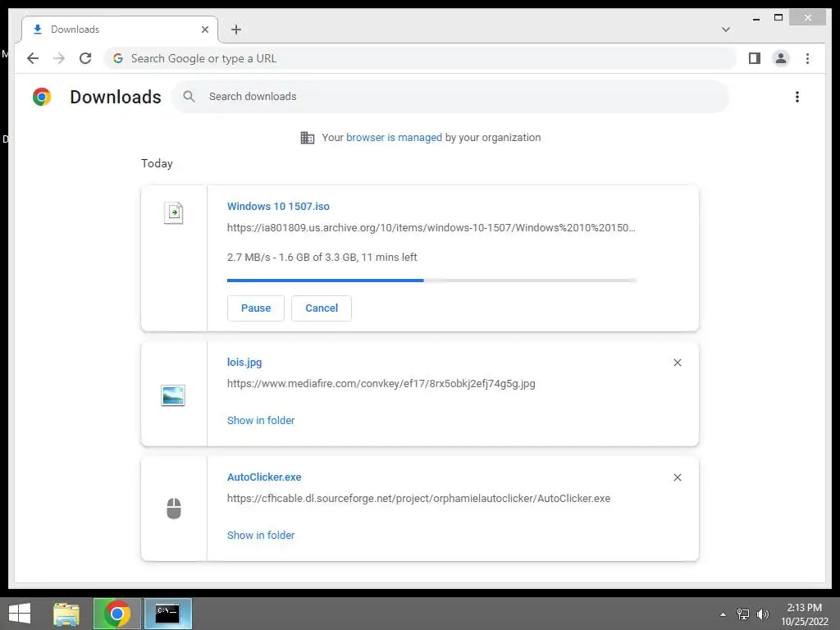Select the Downloads tab

pyautogui.click(x=120, y=30)
